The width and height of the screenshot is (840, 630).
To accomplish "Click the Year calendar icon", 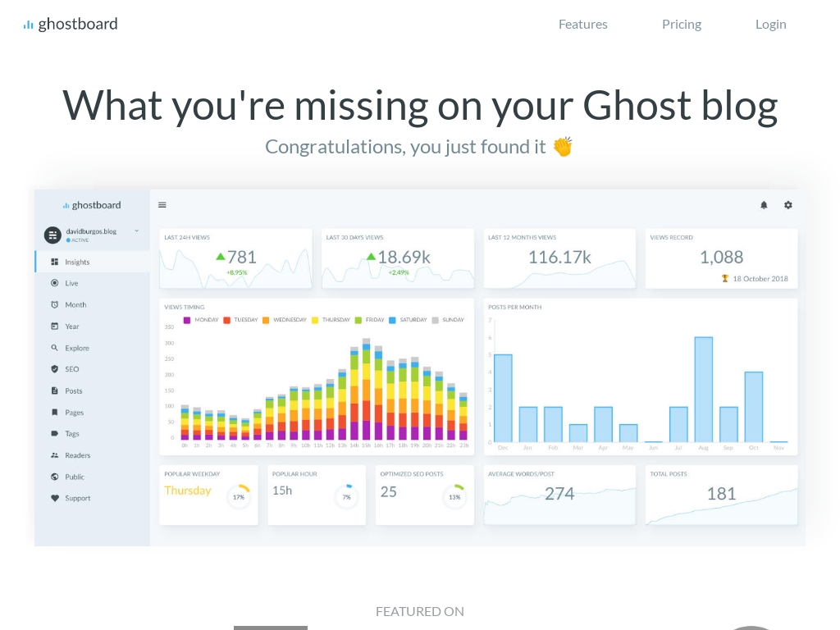I will 55,326.
